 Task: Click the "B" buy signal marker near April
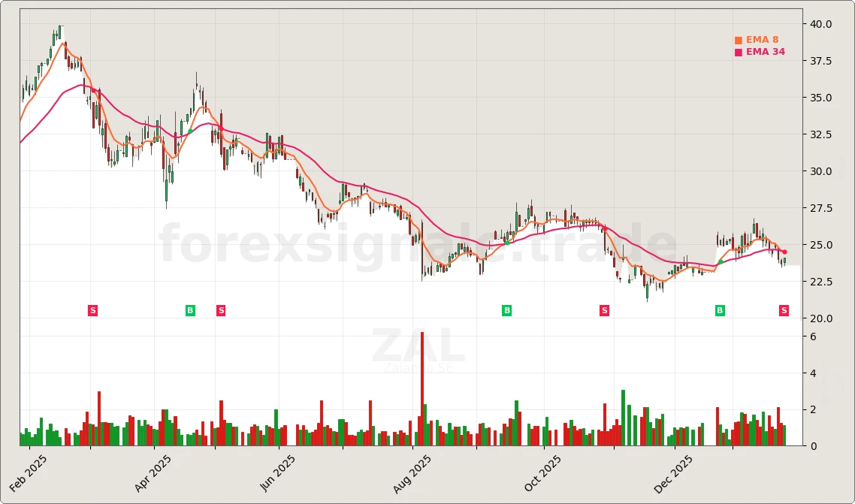pyautogui.click(x=190, y=309)
